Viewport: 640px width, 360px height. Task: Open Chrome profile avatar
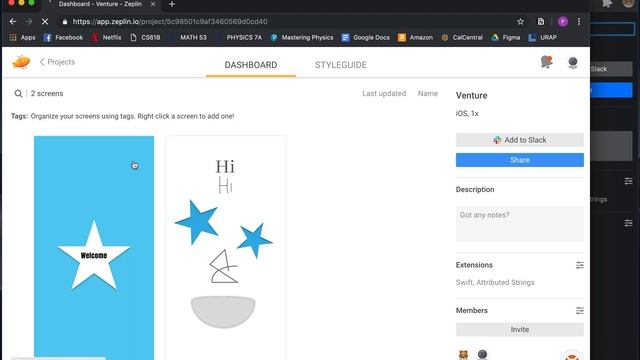pyautogui.click(x=563, y=22)
